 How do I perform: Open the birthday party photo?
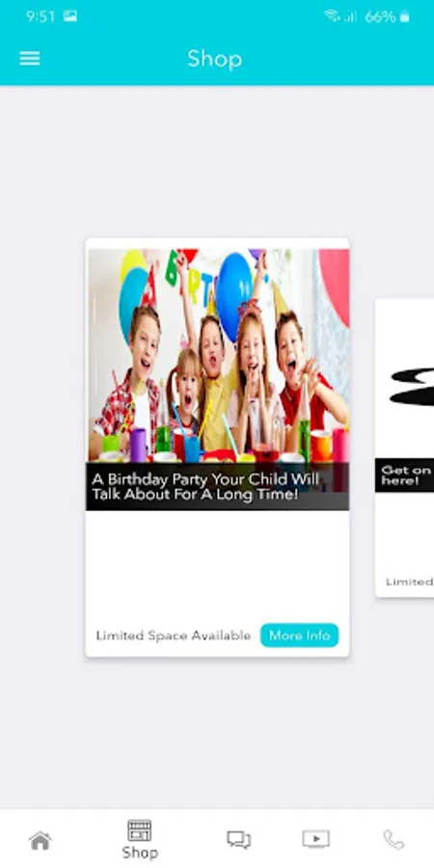pyautogui.click(x=218, y=355)
